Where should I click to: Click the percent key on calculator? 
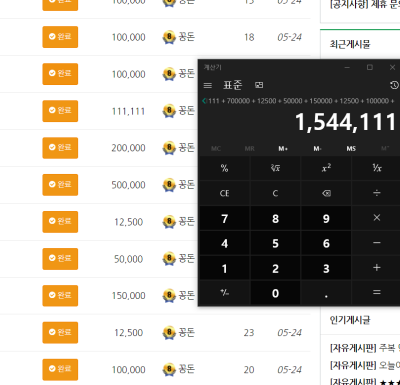[224, 168]
